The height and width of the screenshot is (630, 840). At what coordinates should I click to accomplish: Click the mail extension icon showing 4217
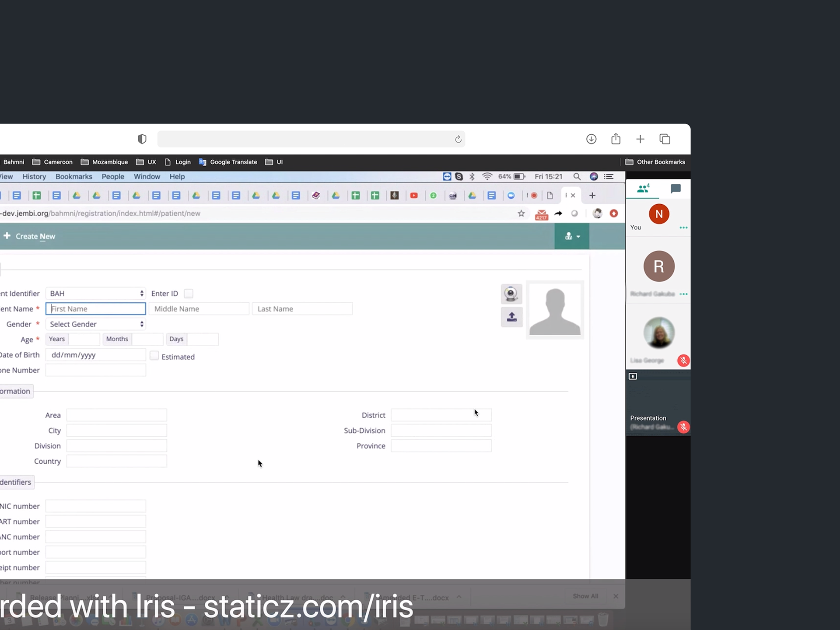tap(542, 214)
